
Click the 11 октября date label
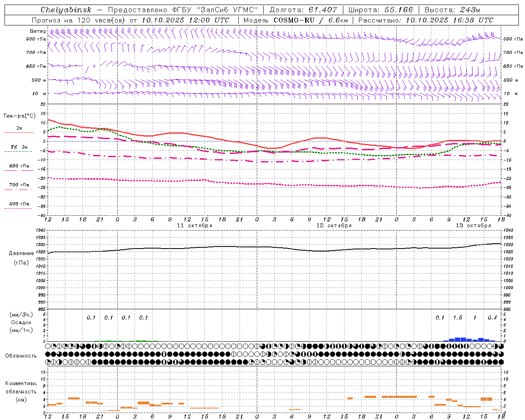coord(194,226)
